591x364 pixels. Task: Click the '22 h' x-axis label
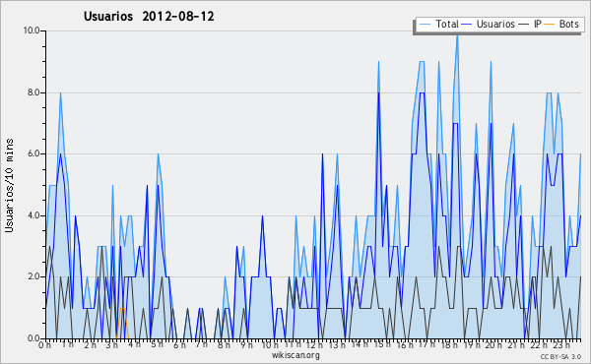point(539,344)
